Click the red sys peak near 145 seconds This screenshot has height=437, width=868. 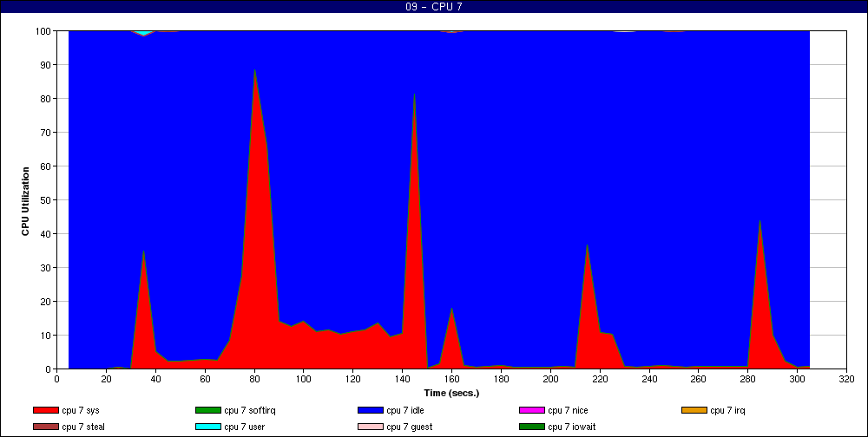tap(414, 232)
